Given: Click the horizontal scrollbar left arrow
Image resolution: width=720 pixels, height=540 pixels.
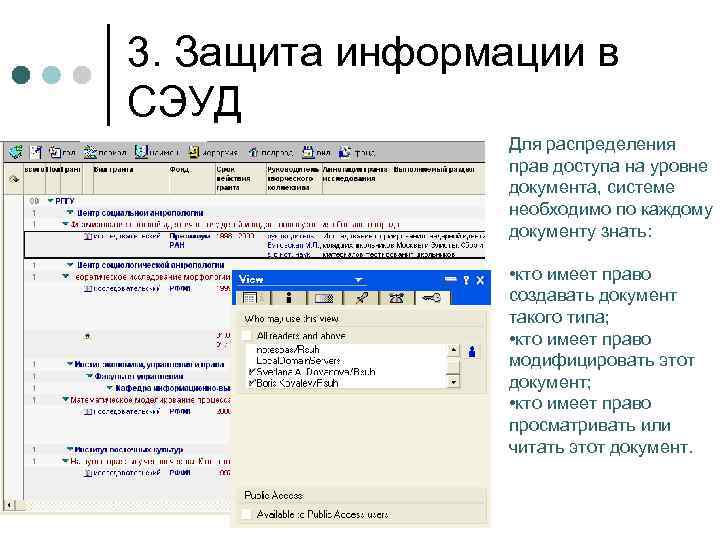Looking at the screenshot, I should click(x=9, y=505).
